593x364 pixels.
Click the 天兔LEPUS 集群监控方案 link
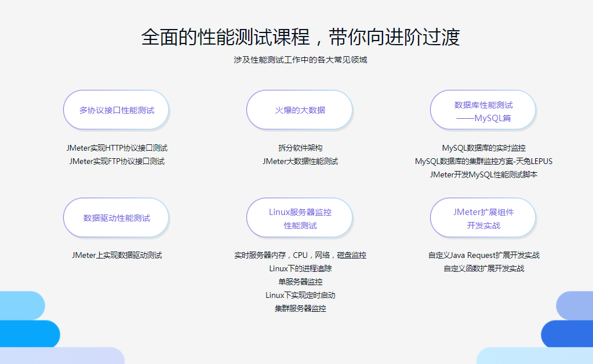(483, 162)
